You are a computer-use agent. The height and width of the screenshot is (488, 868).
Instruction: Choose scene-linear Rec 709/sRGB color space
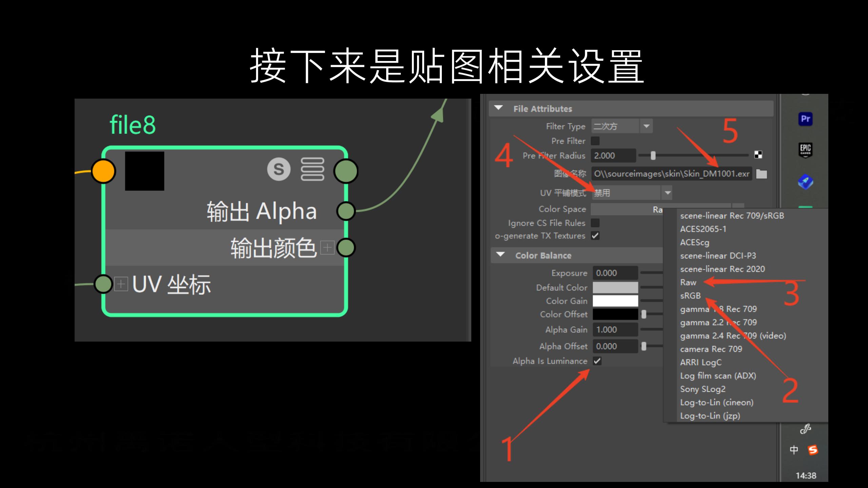pyautogui.click(x=732, y=216)
